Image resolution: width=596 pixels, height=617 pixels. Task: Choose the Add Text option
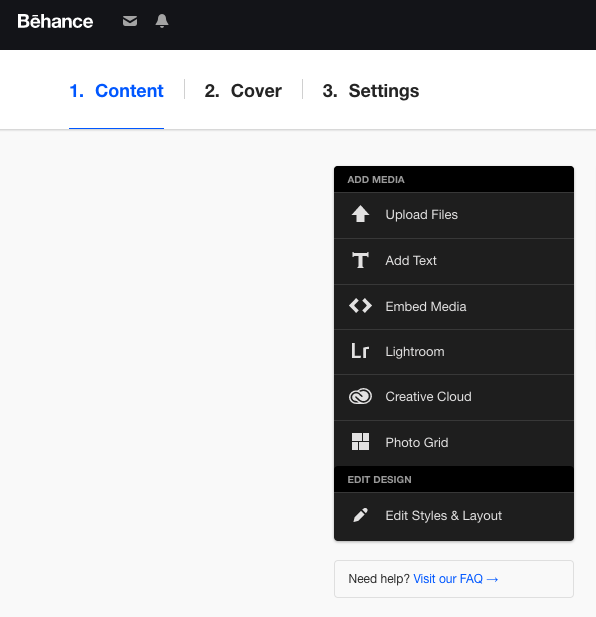tap(454, 261)
